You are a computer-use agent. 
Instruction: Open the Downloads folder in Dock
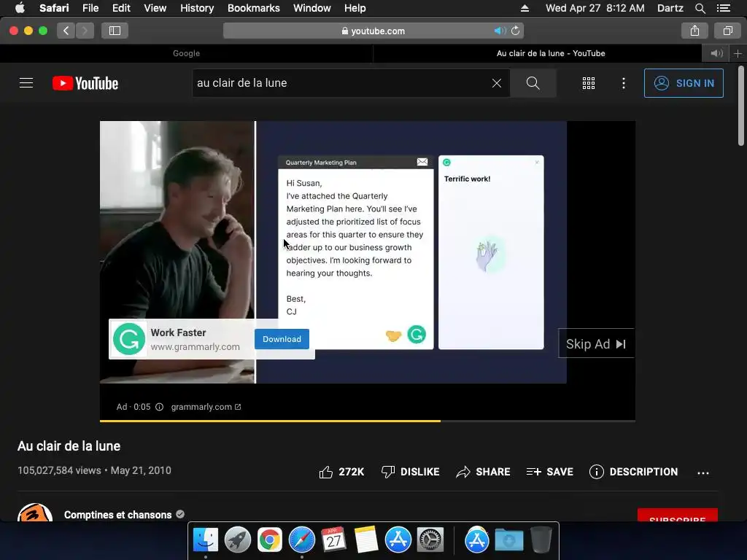point(508,540)
